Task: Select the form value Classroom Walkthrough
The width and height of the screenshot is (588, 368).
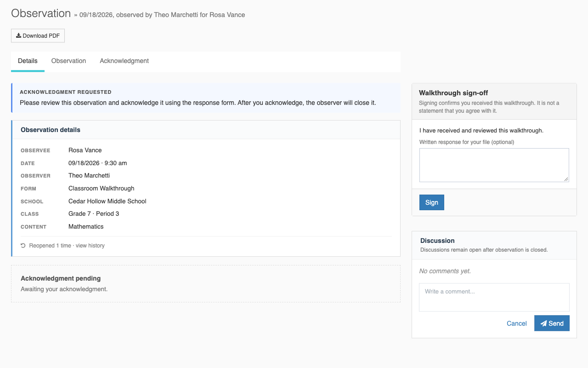Action: [102, 188]
